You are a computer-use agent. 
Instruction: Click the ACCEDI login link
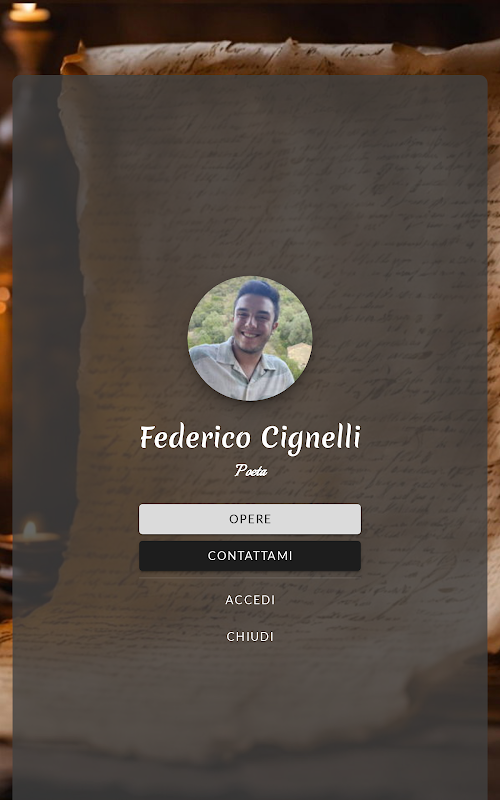pos(250,599)
